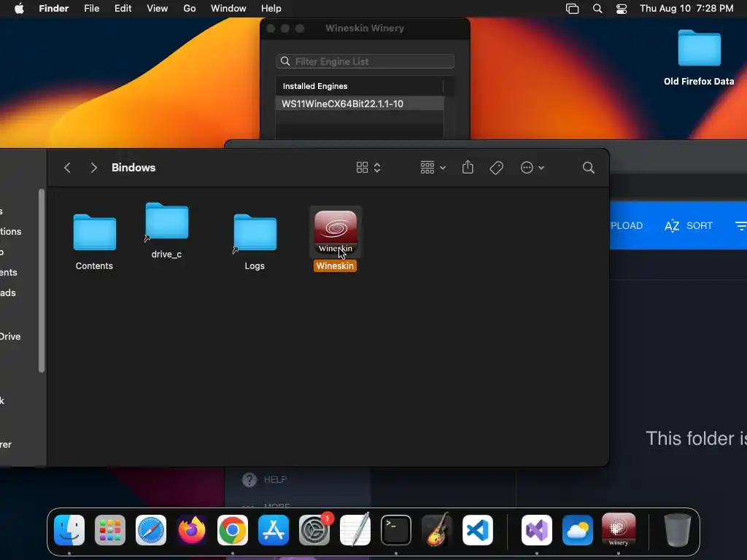
Task: Open Launchpad from the Dock
Action: [110, 530]
